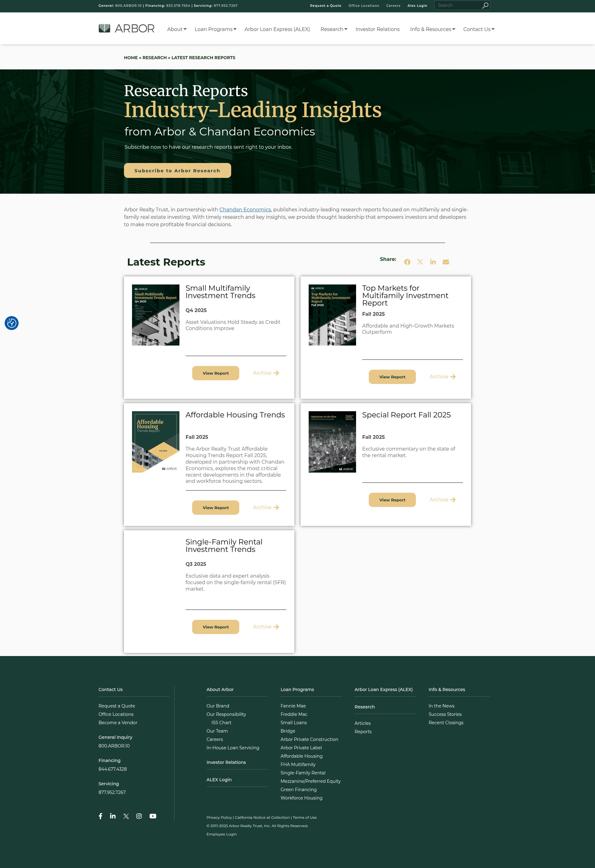Open the Chandan Economics link
Image resolution: width=595 pixels, height=868 pixels.
(245, 209)
